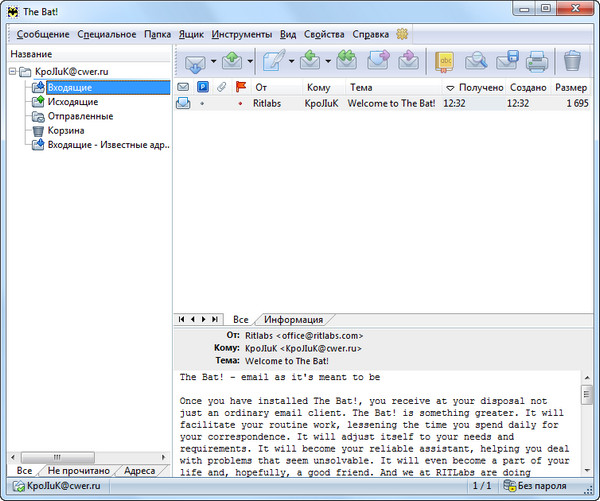Open the Инструменты menu
This screenshot has width=600, height=501.
(x=241, y=34)
